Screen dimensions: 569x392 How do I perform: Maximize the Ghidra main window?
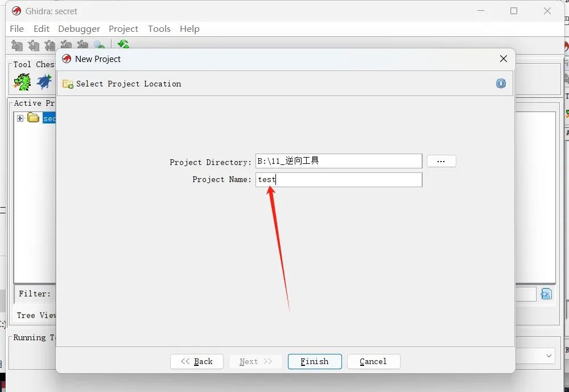point(514,11)
